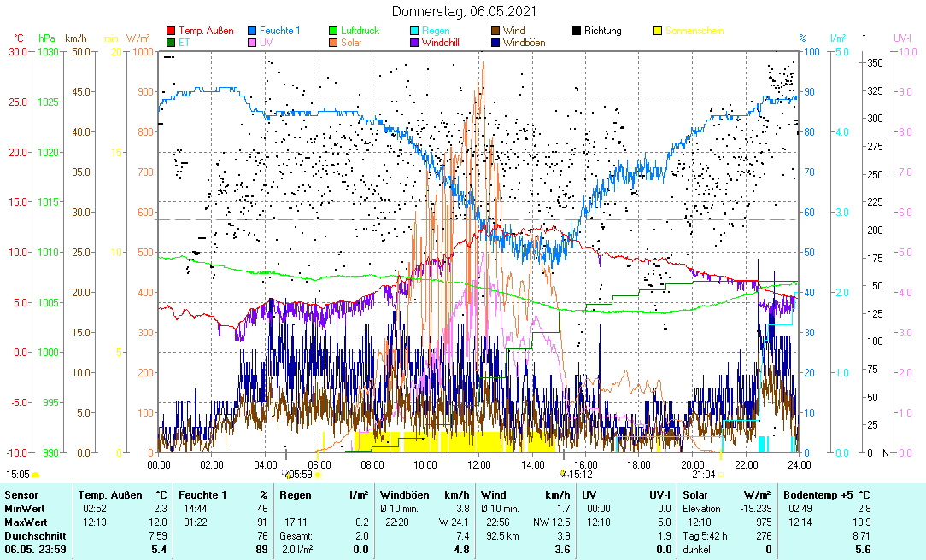Click the blue Feuchte 1 legend square
926x560 pixels.
(253, 31)
